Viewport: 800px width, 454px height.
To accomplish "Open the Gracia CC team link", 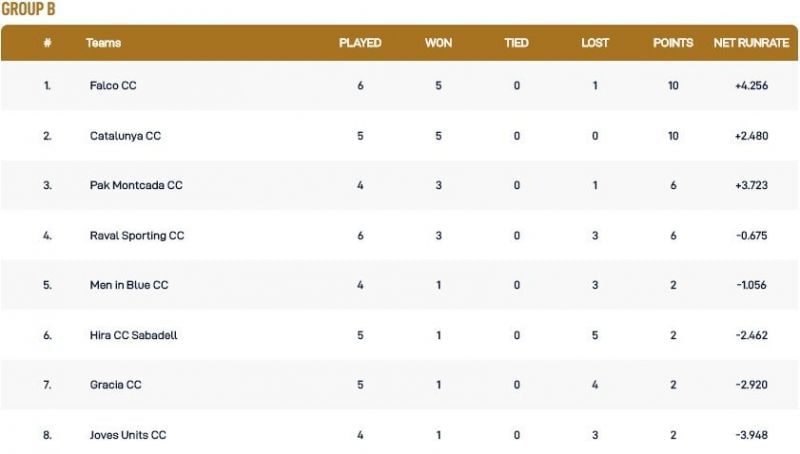I will click(x=116, y=385).
